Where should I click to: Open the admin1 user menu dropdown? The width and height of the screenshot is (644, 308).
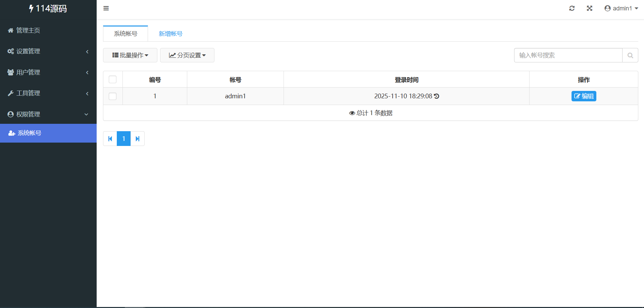(621, 8)
